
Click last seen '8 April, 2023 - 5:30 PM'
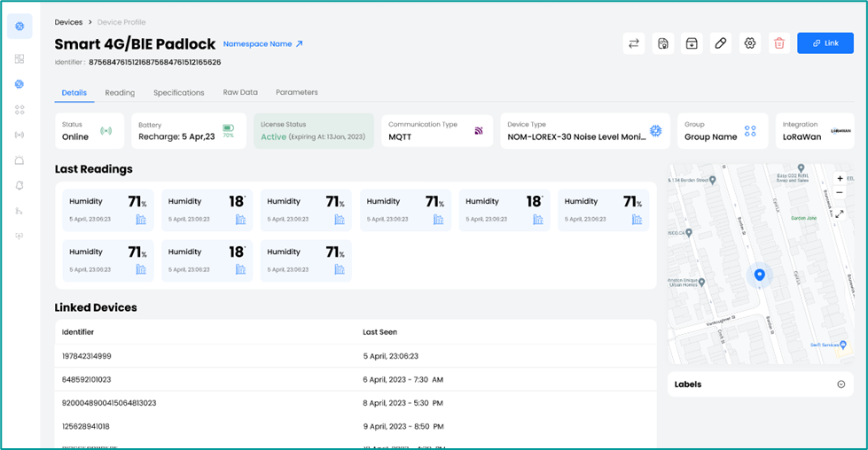pyautogui.click(x=403, y=403)
